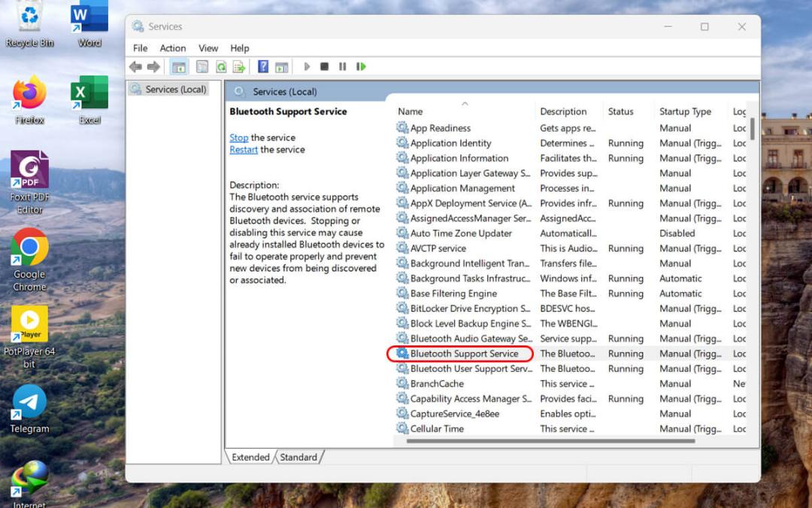Click the Pause Service toolbar icon

pyautogui.click(x=342, y=67)
